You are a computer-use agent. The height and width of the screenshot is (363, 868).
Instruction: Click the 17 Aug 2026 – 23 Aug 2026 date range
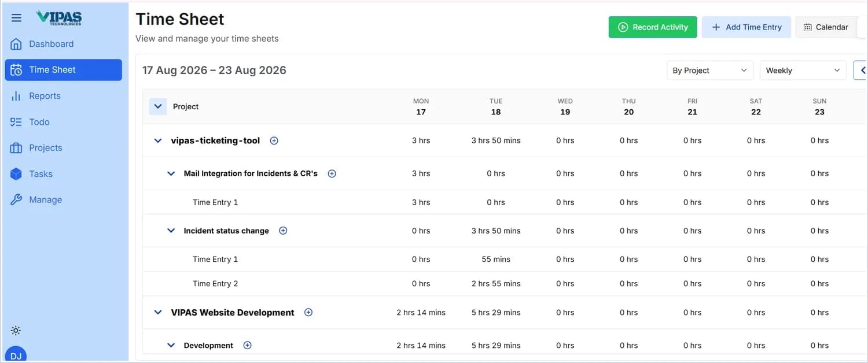214,70
